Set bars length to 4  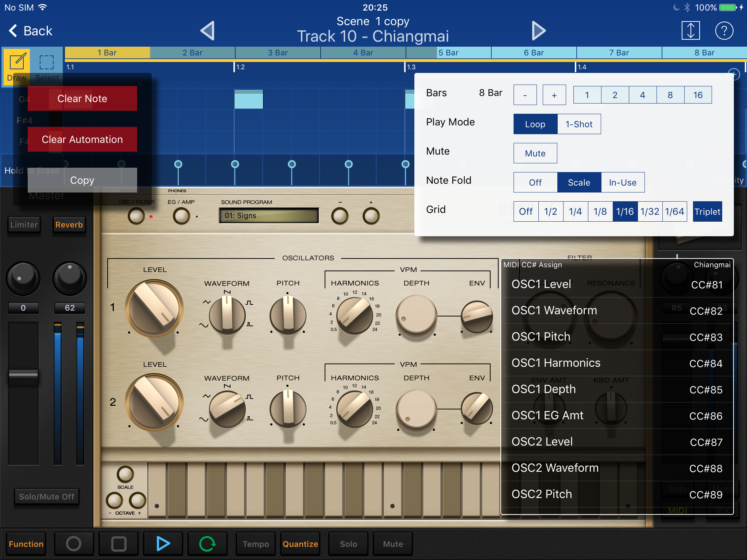pos(642,95)
